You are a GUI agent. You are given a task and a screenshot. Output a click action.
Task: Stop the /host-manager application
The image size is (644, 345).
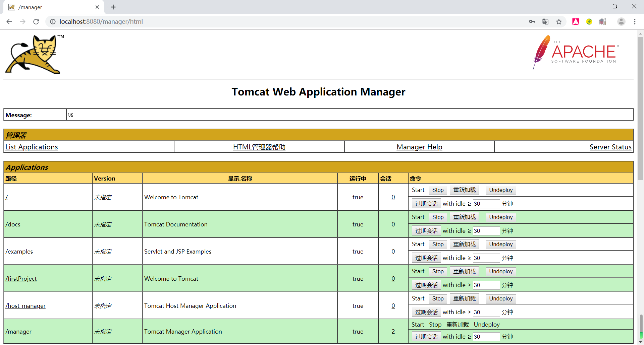(x=438, y=299)
